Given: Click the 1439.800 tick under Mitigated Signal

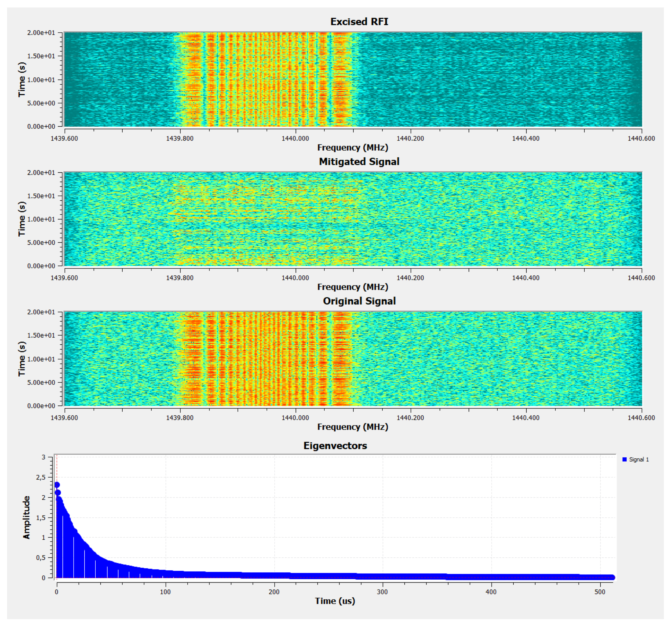Looking at the screenshot, I should pos(180,278).
